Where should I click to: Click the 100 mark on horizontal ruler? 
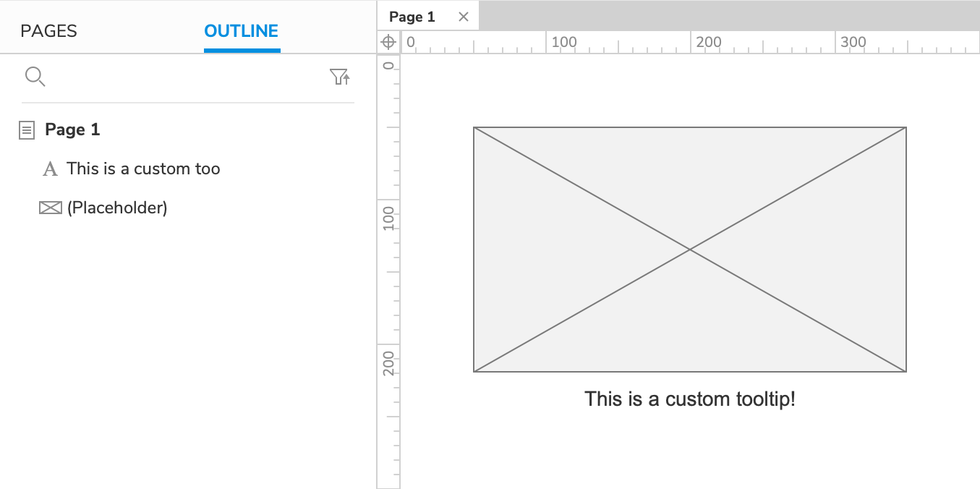(x=563, y=42)
